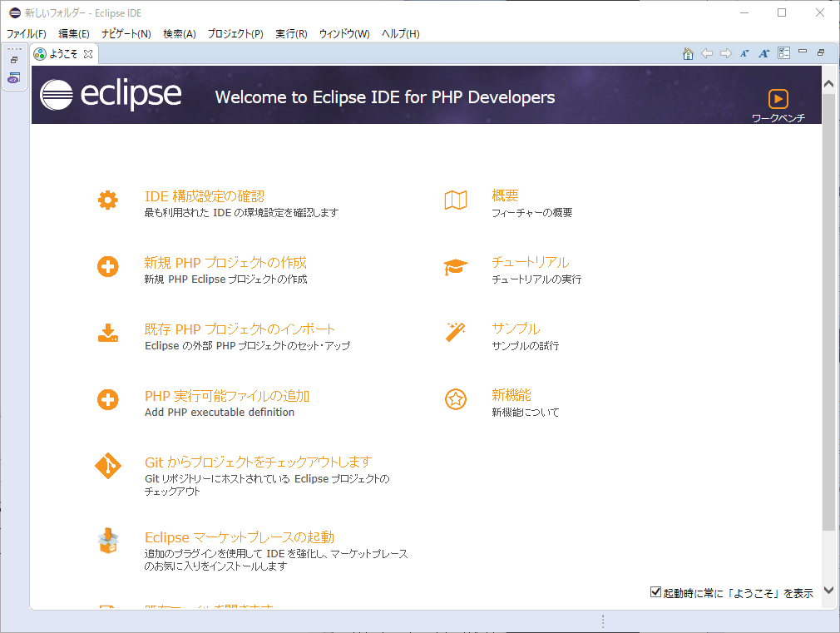Open the 新機能 link
Image resolution: width=840 pixels, height=633 pixels.
[x=511, y=395]
